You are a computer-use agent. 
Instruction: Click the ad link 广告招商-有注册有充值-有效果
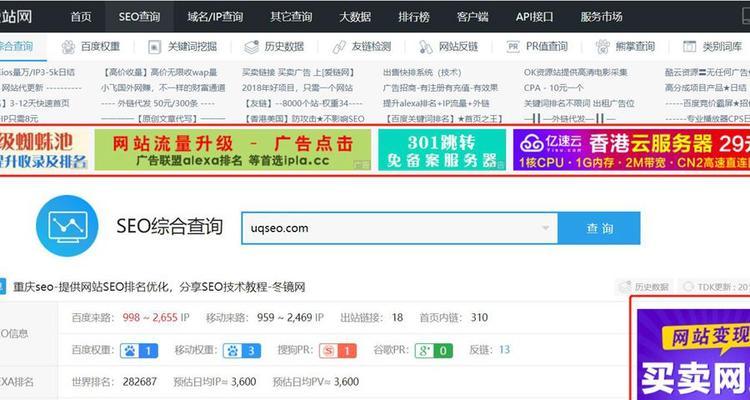(441, 88)
